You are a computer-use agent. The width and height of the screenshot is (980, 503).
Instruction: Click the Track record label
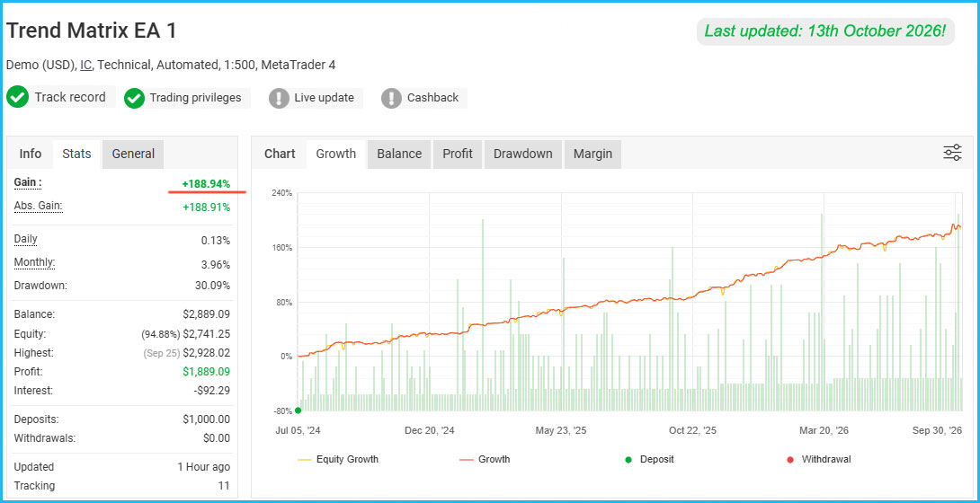(70, 97)
